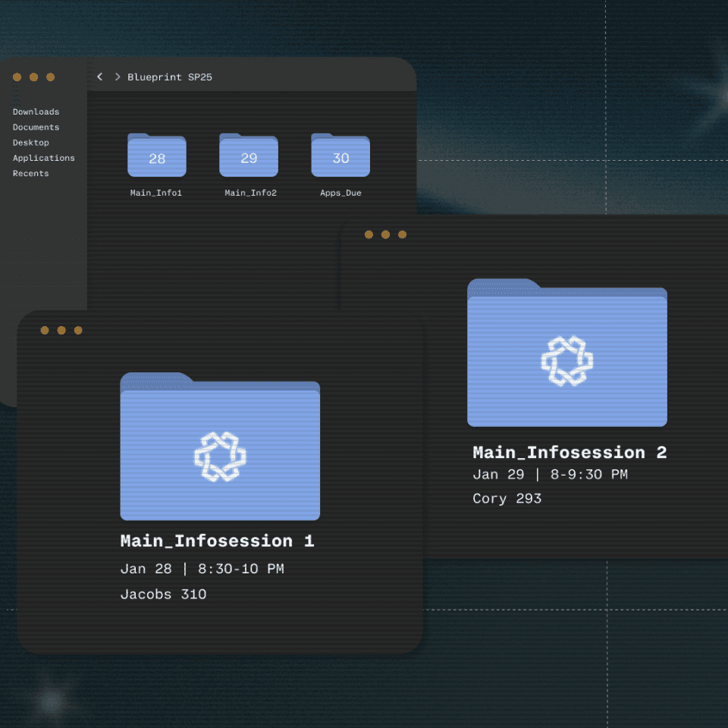Open the folder icon labeled 29
728x728 pixels.
click(x=249, y=155)
